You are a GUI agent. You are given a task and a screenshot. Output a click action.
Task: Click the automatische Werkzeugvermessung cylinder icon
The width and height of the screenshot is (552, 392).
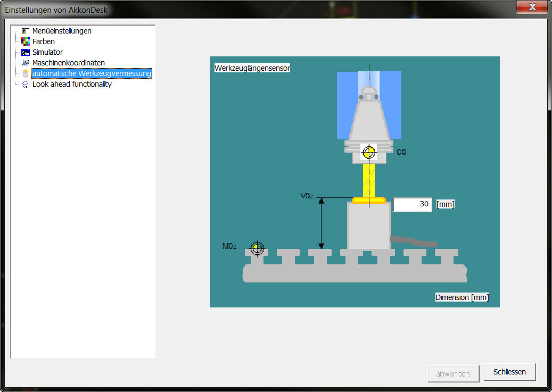[26, 73]
